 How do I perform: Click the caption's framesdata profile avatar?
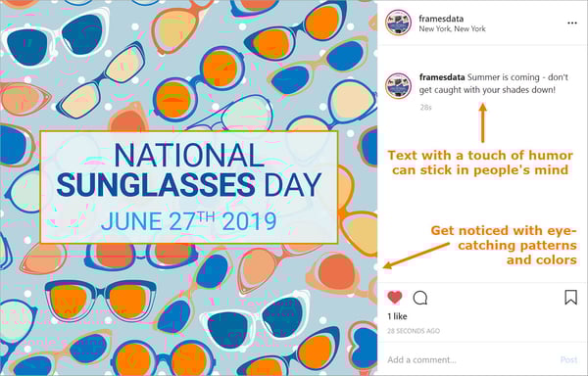[398, 86]
